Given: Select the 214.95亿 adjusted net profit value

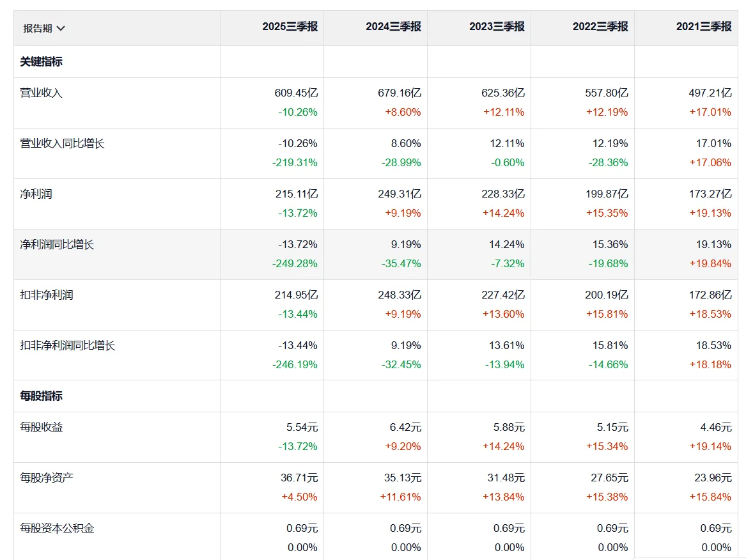Looking at the screenshot, I should click(x=296, y=295).
